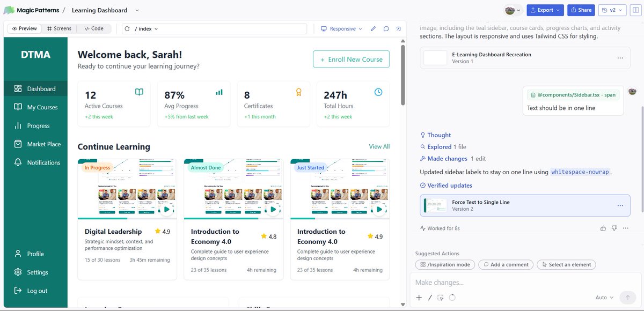644x311 pixels.
Task: Open options for E-Learning Dashboard Recreation version
Action: click(620, 58)
